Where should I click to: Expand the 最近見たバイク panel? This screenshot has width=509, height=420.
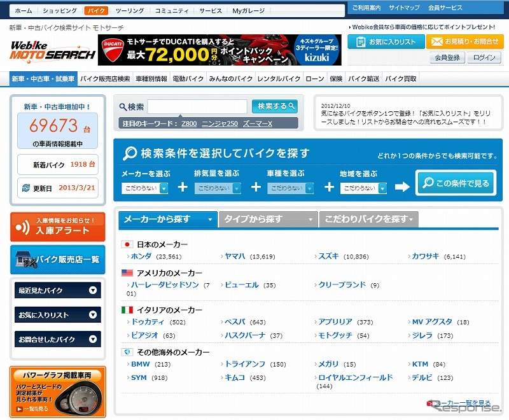[x=58, y=290]
